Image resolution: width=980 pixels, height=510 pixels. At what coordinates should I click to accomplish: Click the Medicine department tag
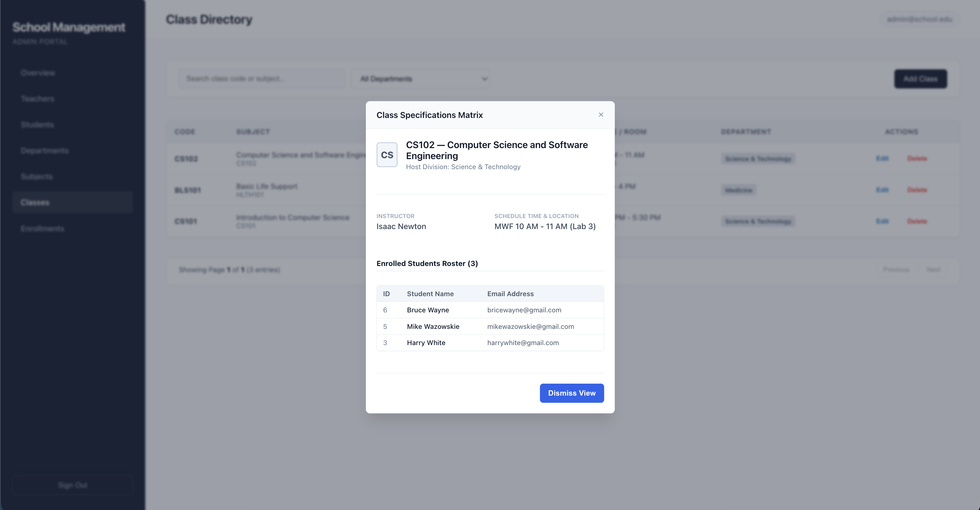tap(738, 190)
